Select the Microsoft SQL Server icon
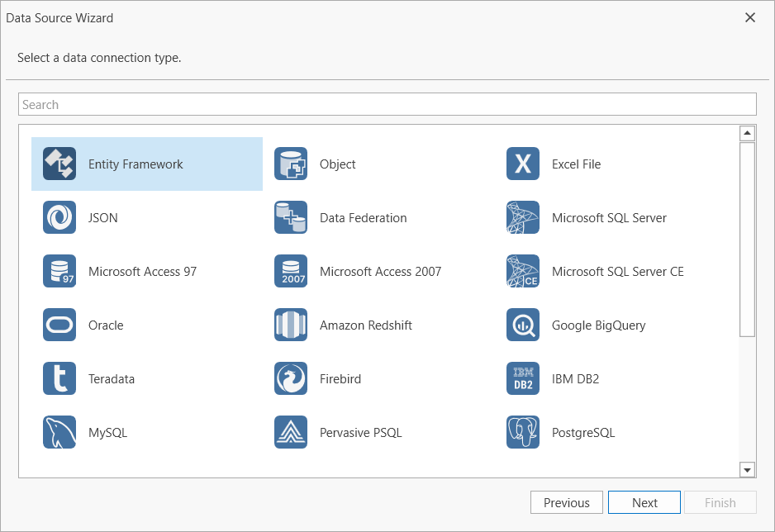Viewport: 775px width, 532px height. pyautogui.click(x=522, y=217)
